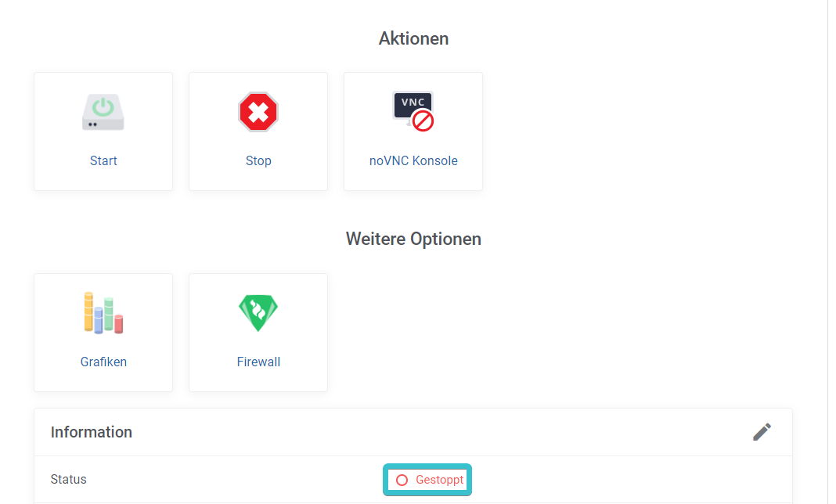Click the Grafiken bar chart icon
Viewport: 836px width, 504px height.
[103, 313]
